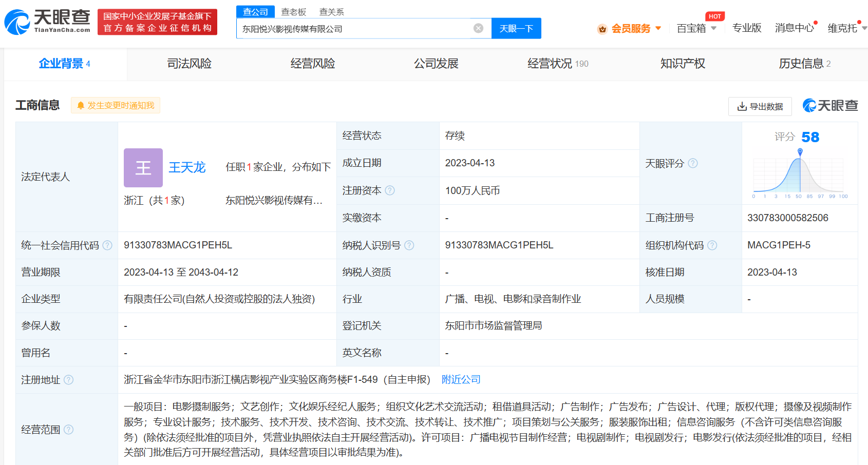The width and height of the screenshot is (868, 465).
Task: Click the 营业期限 value 2023-04-13 至 2043-04-12
Action: [181, 272]
